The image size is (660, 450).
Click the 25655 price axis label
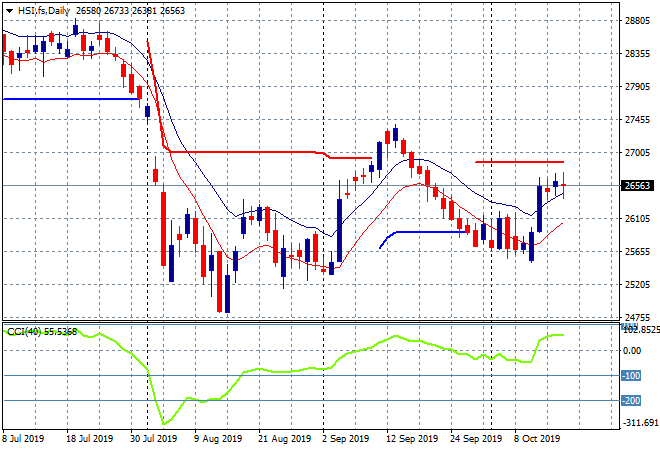[x=637, y=252]
